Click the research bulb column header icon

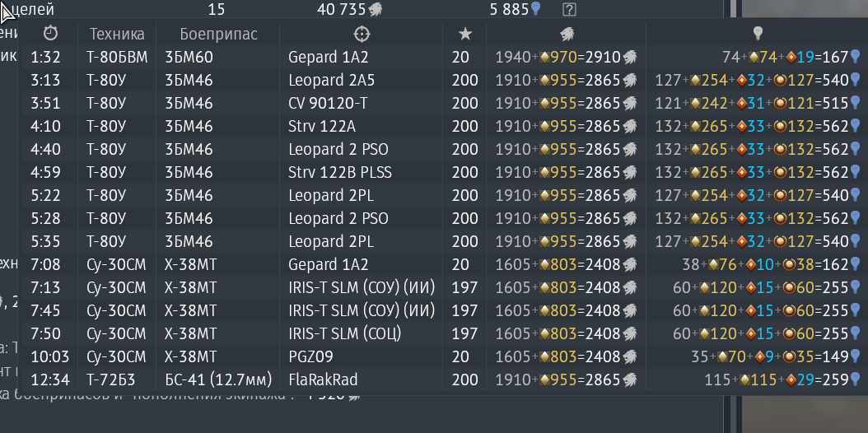[x=758, y=34]
